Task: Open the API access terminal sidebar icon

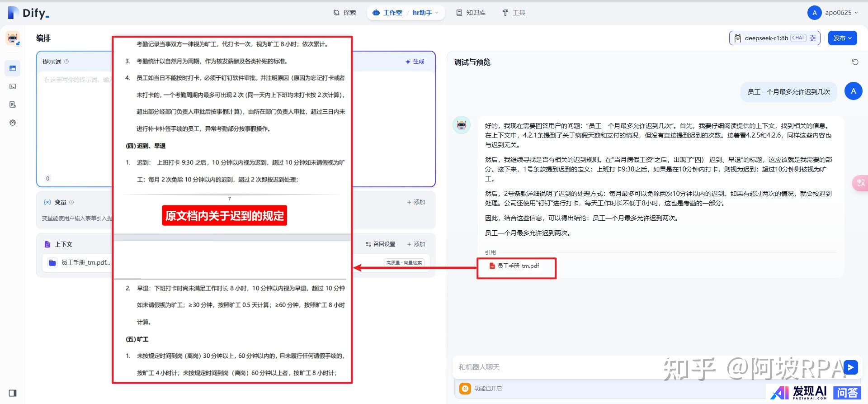Action: coord(13,86)
